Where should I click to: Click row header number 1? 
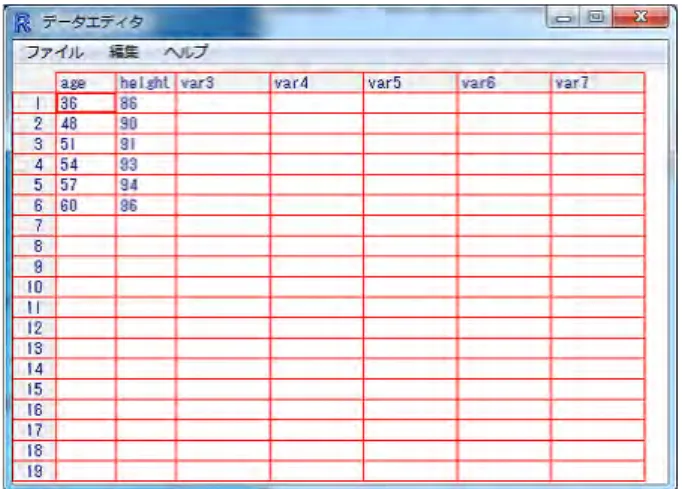pos(35,103)
